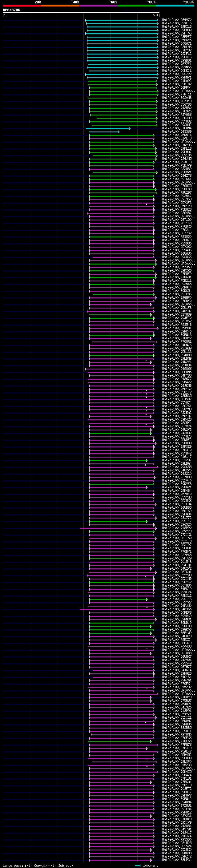Viewport: 197px width, 868px height.
Task: Open hit UniRef100_Q9FT05
Action: pyautogui.click(x=177, y=33)
